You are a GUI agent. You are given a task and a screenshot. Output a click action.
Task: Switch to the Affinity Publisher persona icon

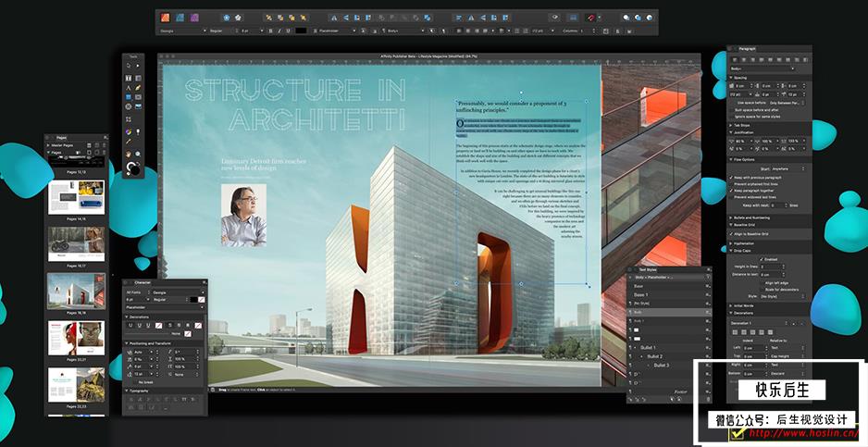tap(165, 18)
